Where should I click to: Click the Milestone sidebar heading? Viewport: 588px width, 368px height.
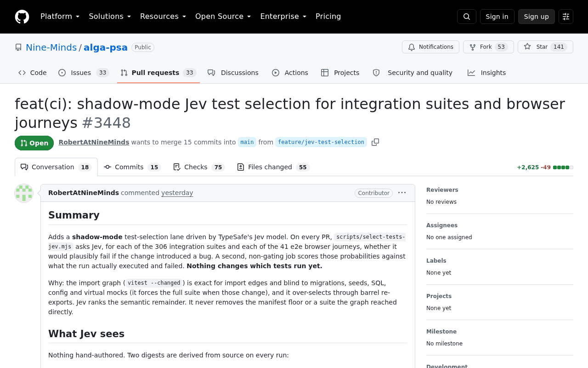[441, 332]
